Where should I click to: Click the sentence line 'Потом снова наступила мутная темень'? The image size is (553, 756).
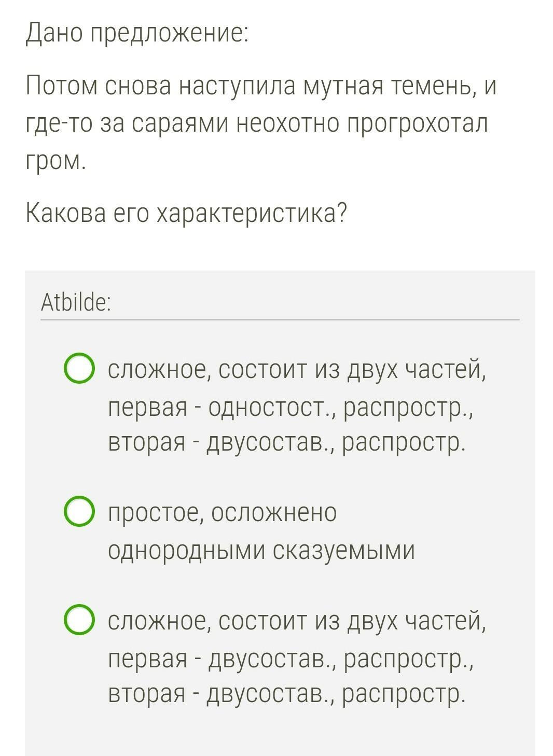coord(249,86)
